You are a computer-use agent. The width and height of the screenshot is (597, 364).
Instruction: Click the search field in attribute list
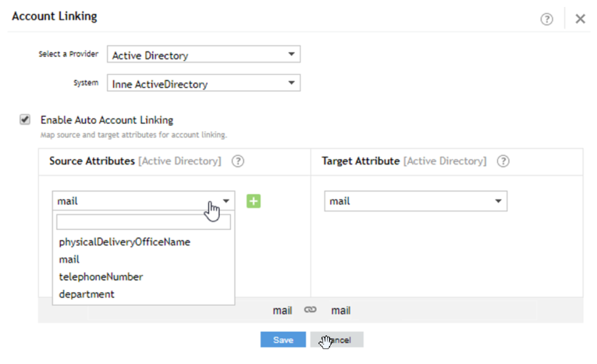pos(143,222)
